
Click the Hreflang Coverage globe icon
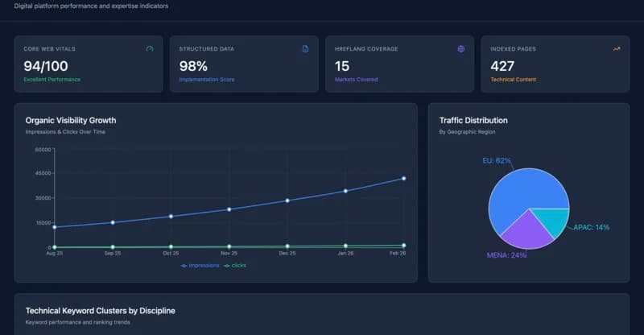[x=461, y=49]
